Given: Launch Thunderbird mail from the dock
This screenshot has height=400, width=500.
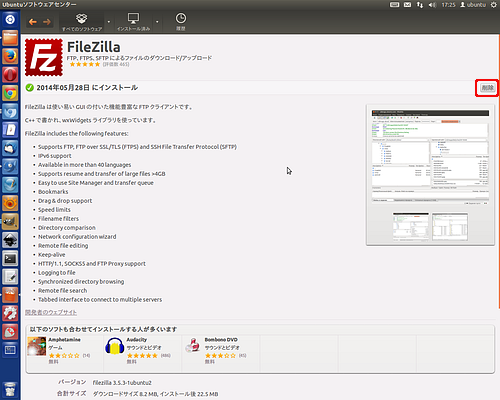Looking at the screenshot, I should click(10, 148).
